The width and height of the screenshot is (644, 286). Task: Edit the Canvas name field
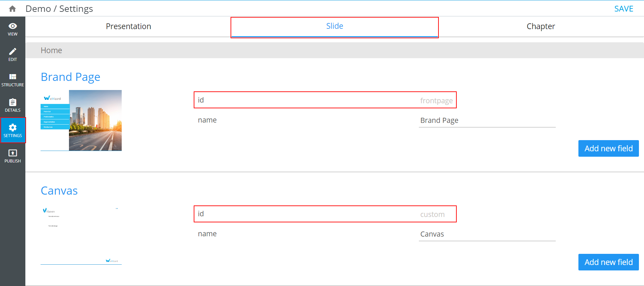(x=487, y=234)
